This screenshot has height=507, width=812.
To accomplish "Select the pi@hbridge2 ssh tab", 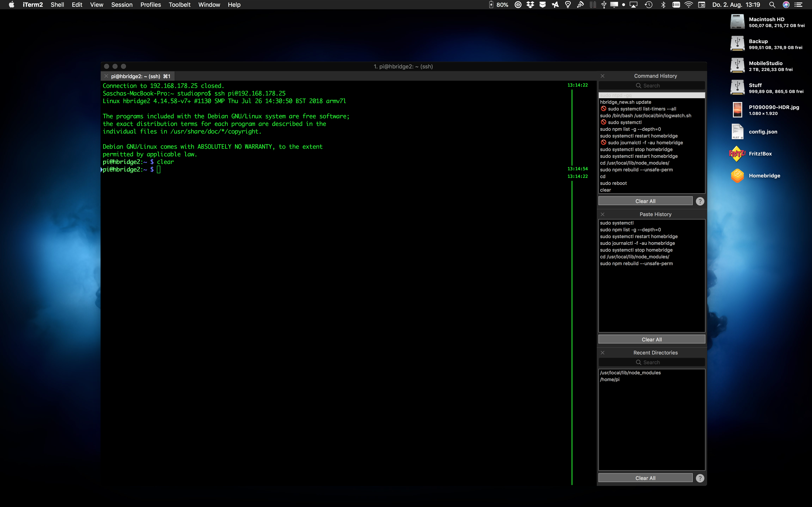I will click(x=140, y=76).
